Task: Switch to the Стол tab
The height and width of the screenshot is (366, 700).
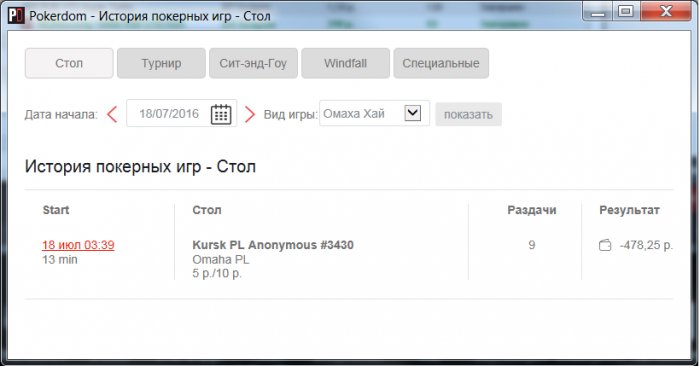Action: point(69,63)
